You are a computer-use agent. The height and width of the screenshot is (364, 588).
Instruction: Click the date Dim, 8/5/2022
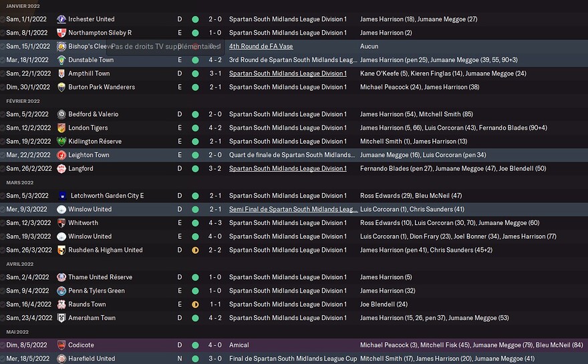(x=27, y=345)
